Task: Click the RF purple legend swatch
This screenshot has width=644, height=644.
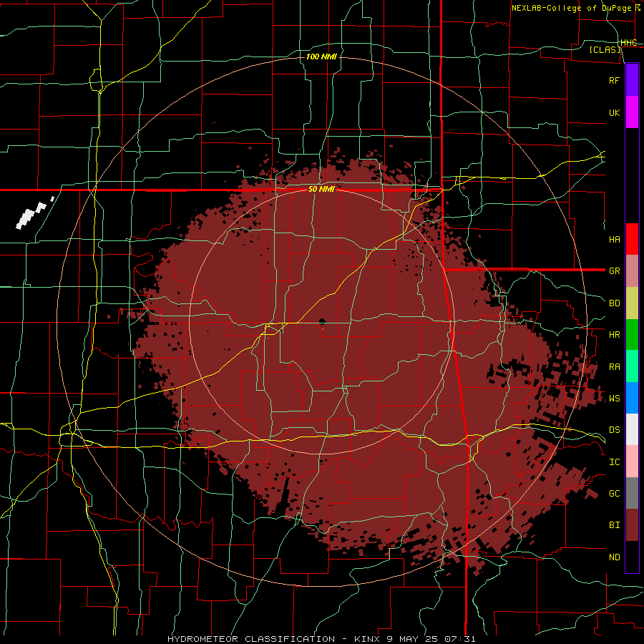Action: point(632,80)
